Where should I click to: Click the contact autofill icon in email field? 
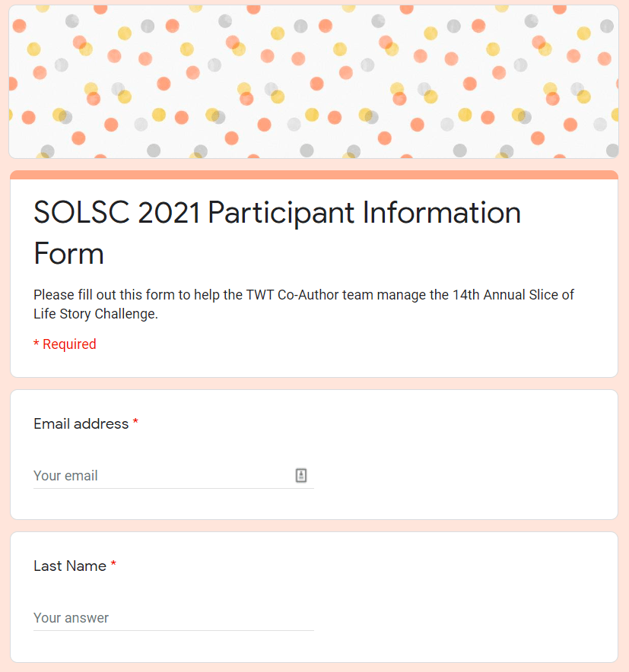tap(301, 476)
